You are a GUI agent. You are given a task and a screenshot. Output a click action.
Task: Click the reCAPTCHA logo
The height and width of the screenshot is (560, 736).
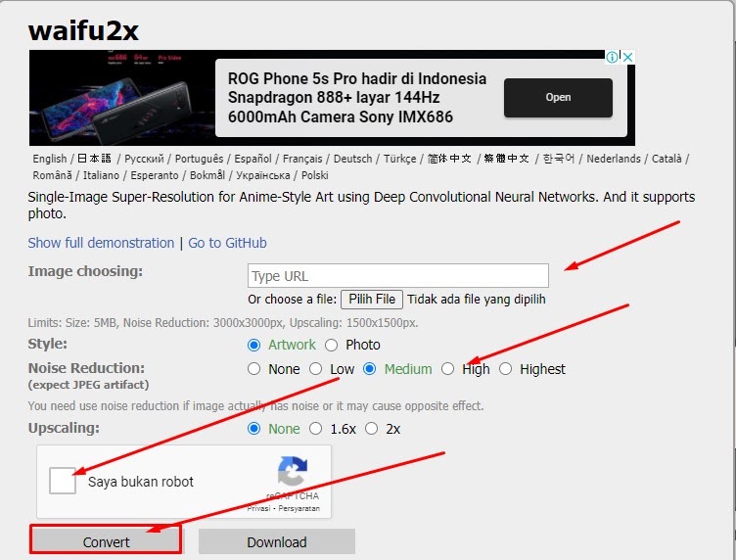click(x=293, y=471)
